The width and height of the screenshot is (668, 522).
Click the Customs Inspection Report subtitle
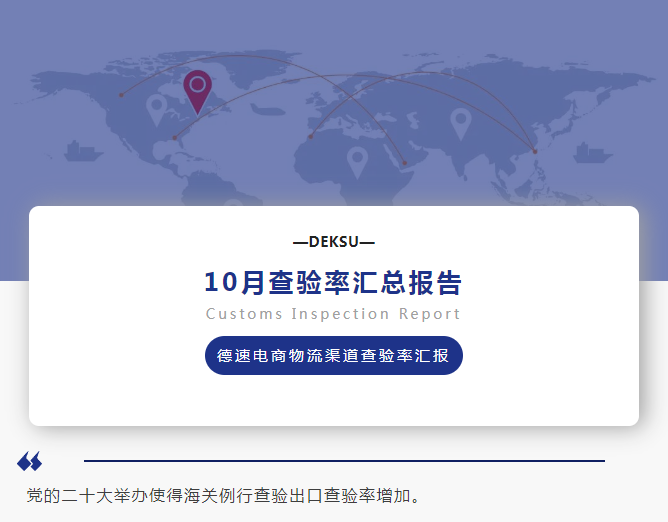[333, 314]
